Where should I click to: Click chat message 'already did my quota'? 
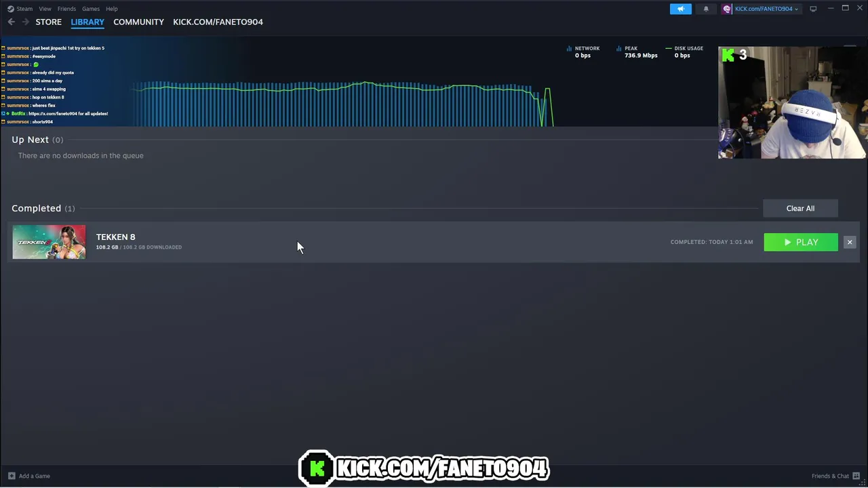point(53,73)
